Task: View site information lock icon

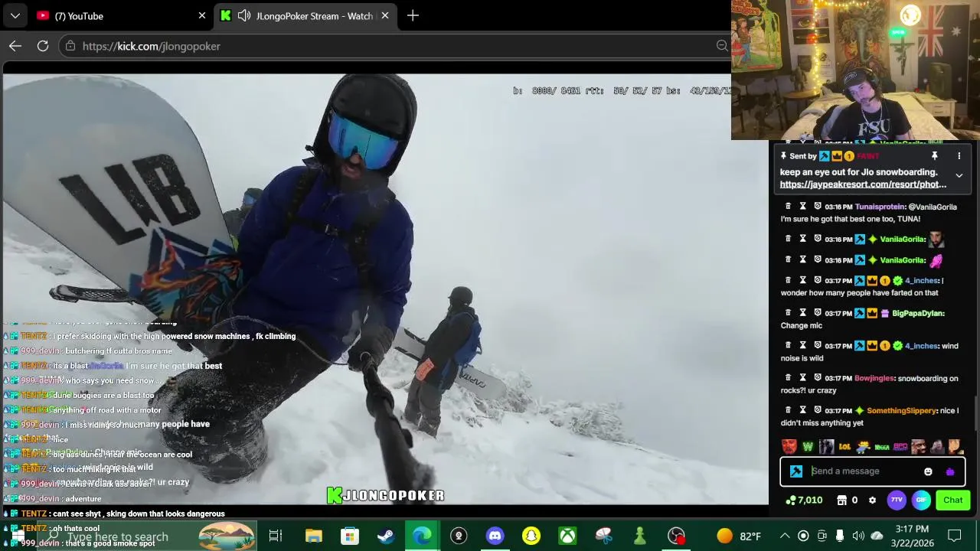Action: [70, 46]
